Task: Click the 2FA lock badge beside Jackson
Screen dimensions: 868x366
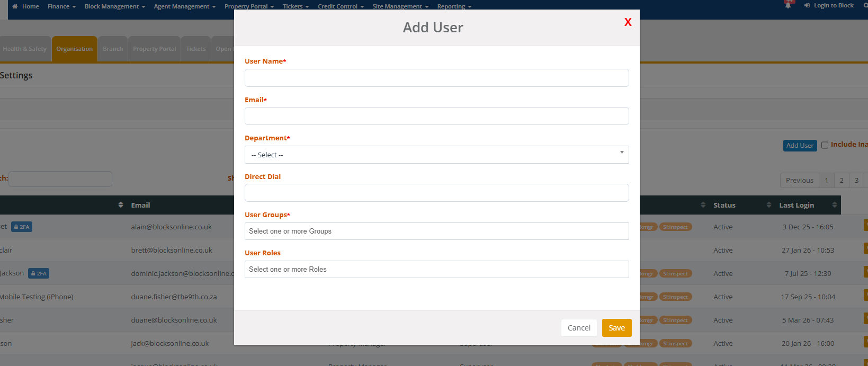Action: click(39, 274)
